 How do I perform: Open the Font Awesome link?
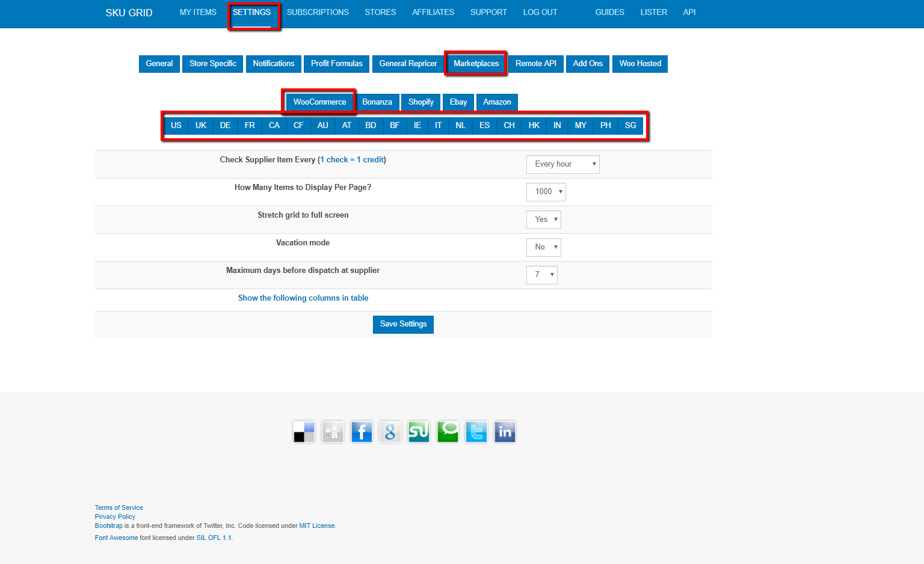pos(117,538)
